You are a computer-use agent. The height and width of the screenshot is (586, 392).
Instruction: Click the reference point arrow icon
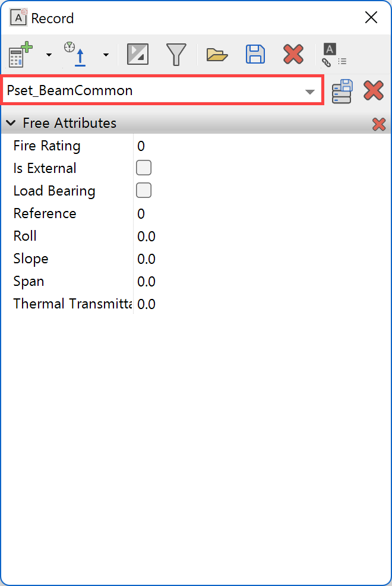[77, 55]
